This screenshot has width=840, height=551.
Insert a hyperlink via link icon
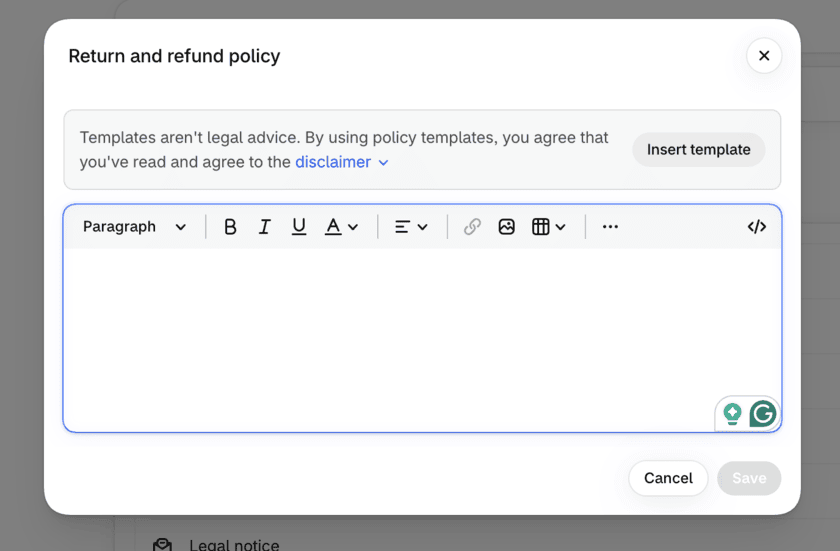(x=472, y=227)
